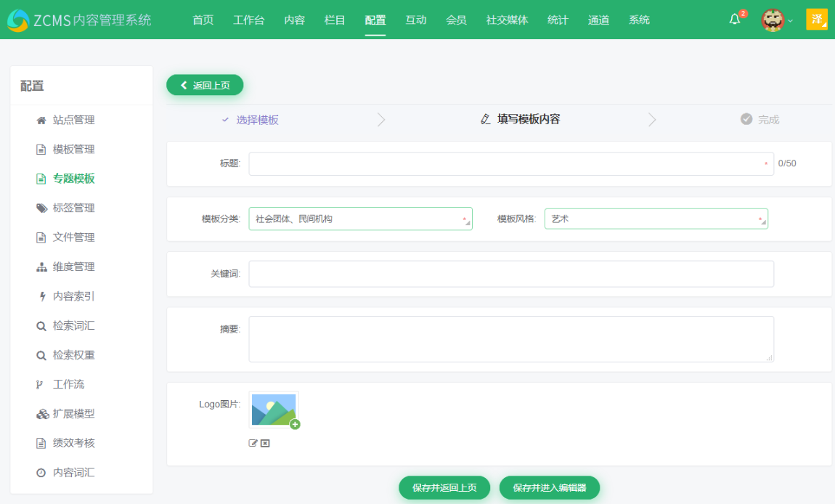
Task: Click the delete icon under Logo图片
Action: point(264,442)
